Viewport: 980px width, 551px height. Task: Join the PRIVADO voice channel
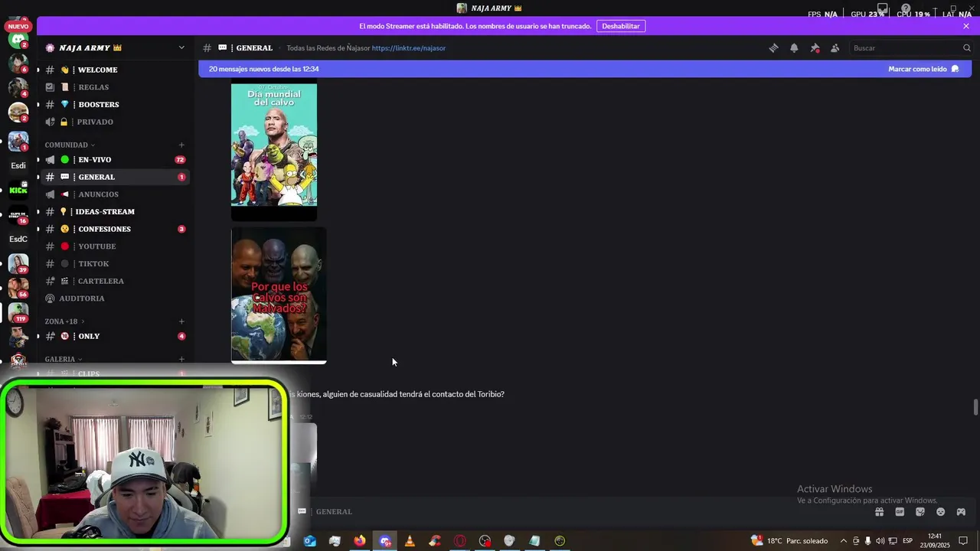[x=115, y=122]
